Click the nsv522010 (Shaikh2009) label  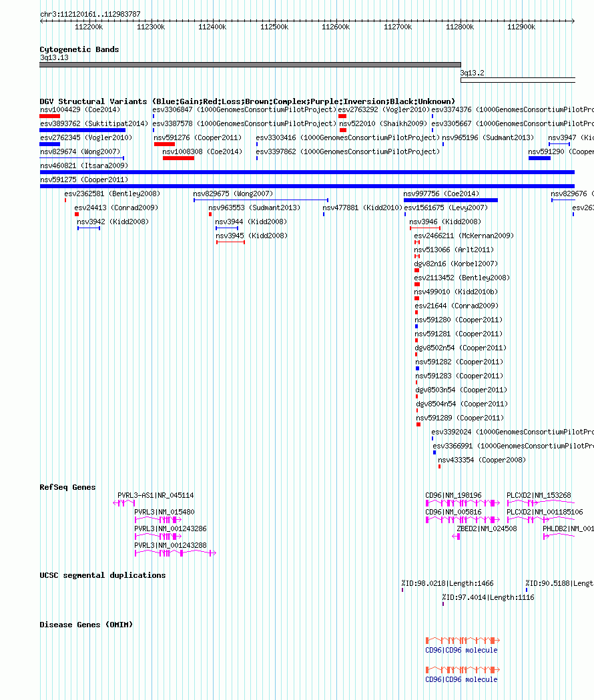click(383, 123)
